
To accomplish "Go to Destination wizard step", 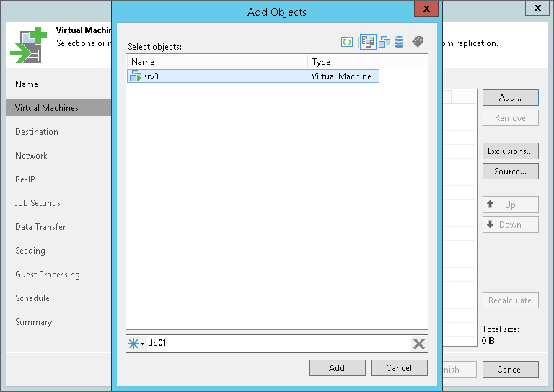I will click(x=37, y=132).
